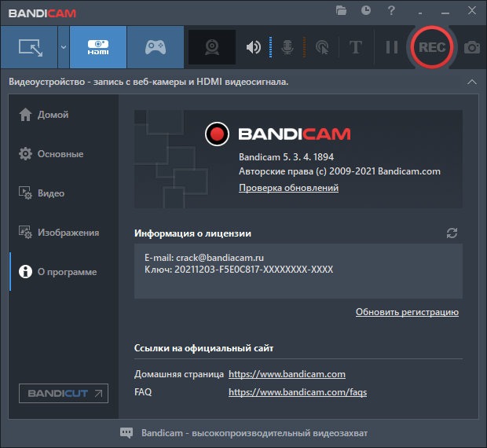Open the output folder icon
Image resolution: width=487 pixels, height=448 pixels.
click(341, 11)
